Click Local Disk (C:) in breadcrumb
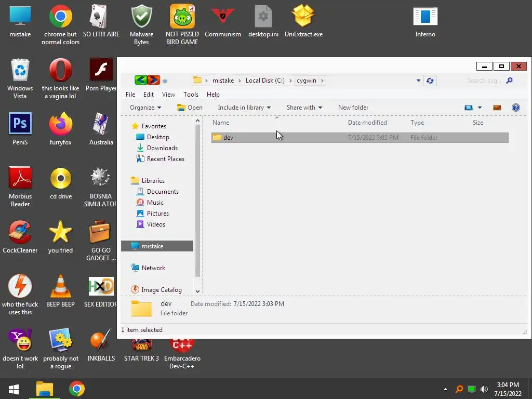 point(265,81)
